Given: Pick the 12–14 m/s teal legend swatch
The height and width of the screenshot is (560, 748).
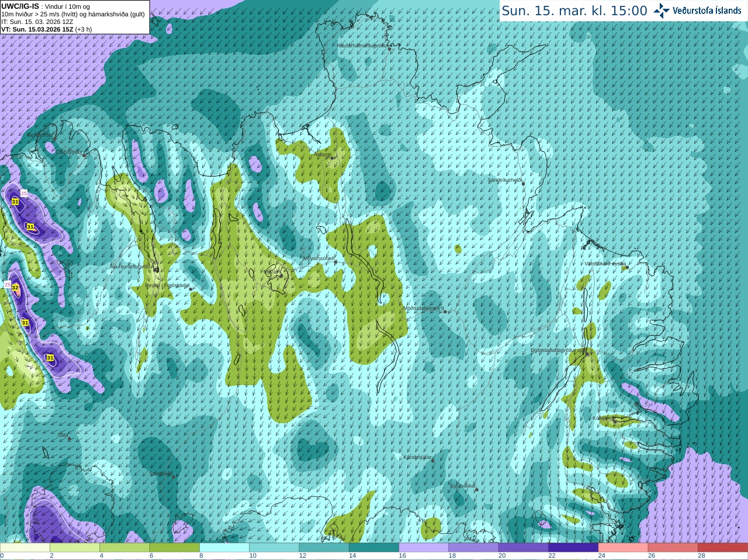Looking at the screenshot, I should [324, 548].
